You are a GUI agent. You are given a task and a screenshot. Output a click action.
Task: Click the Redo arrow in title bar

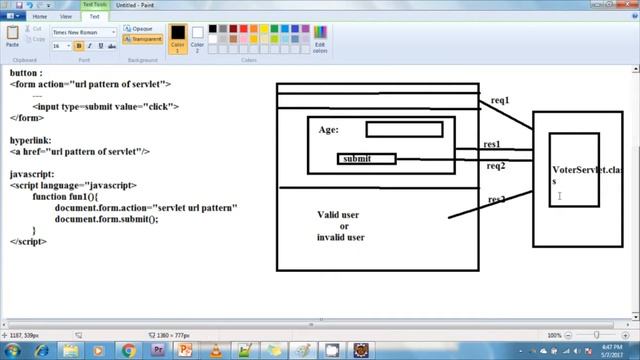(40, 5)
